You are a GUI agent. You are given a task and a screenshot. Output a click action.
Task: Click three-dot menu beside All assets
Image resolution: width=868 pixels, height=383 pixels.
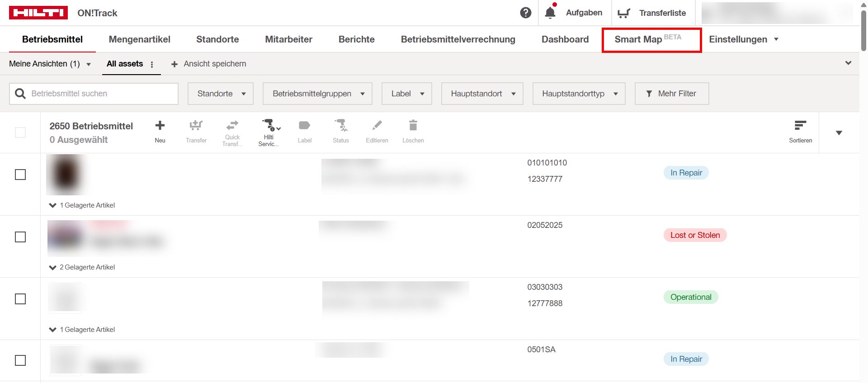pyautogui.click(x=152, y=65)
